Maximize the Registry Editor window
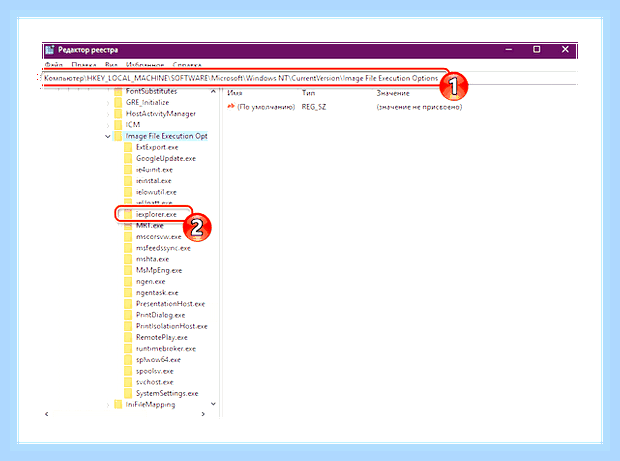The height and width of the screenshot is (461, 620). pyautogui.click(x=537, y=49)
